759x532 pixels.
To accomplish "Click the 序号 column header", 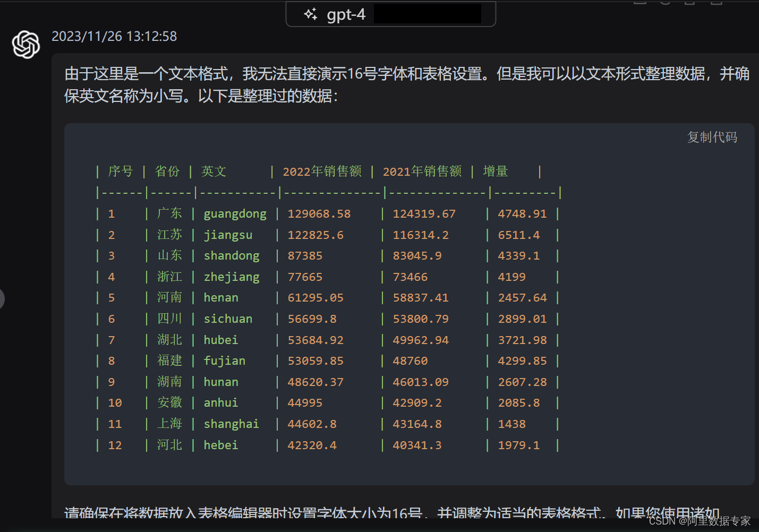I will (x=121, y=171).
